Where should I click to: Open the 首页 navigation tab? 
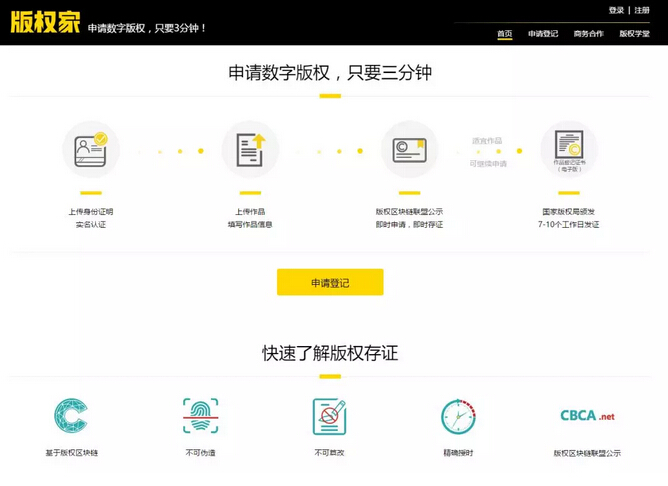505,34
